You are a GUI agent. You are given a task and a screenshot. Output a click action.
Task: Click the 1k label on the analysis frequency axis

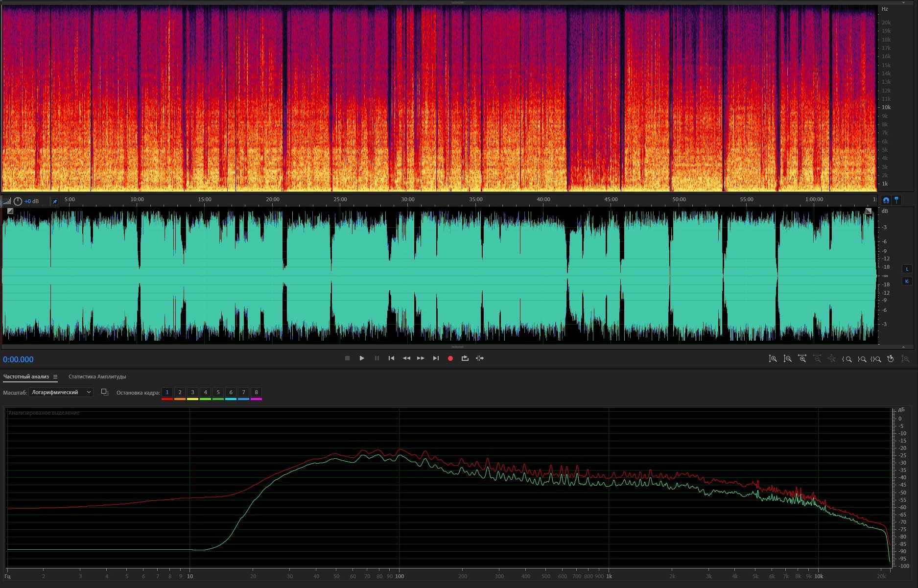click(x=609, y=576)
